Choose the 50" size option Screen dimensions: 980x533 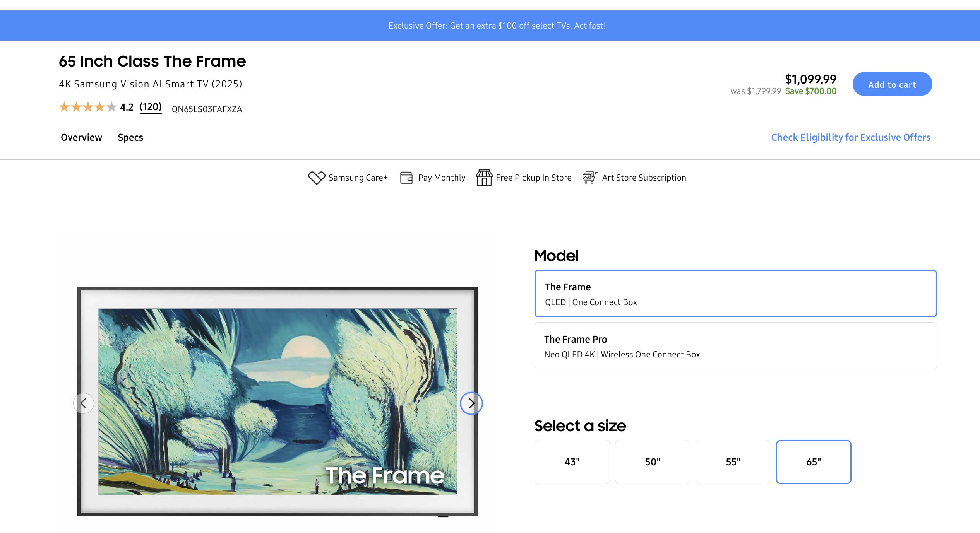pyautogui.click(x=652, y=462)
